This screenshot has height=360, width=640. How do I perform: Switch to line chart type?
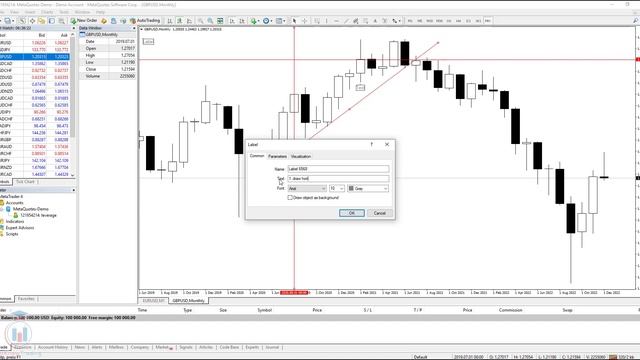point(189,20)
